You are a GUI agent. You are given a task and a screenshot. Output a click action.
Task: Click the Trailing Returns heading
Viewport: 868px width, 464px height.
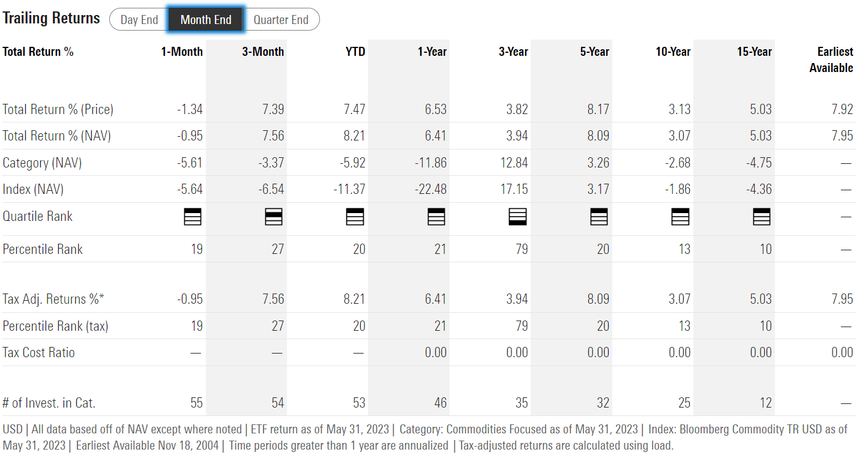52,18
